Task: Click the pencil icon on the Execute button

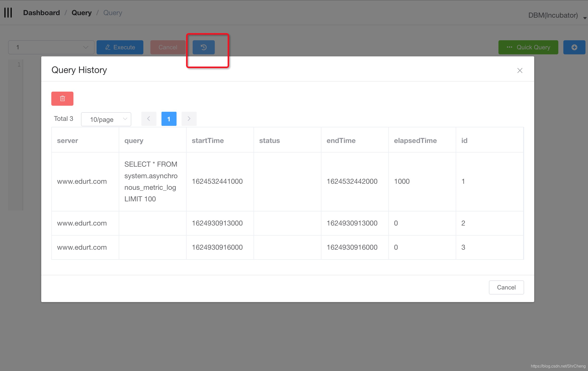Action: (108, 47)
